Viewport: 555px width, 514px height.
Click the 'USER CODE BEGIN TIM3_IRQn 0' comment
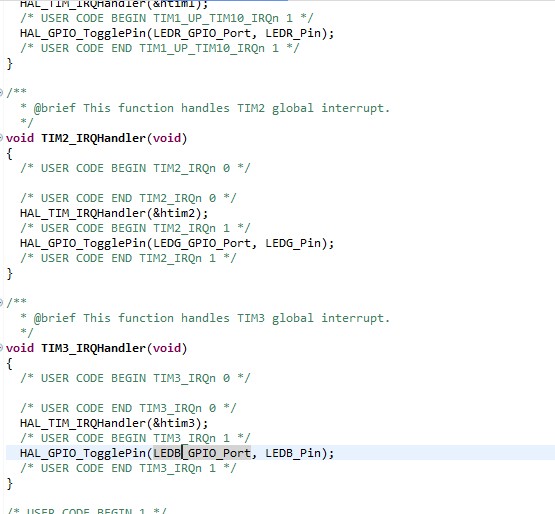tap(135, 378)
